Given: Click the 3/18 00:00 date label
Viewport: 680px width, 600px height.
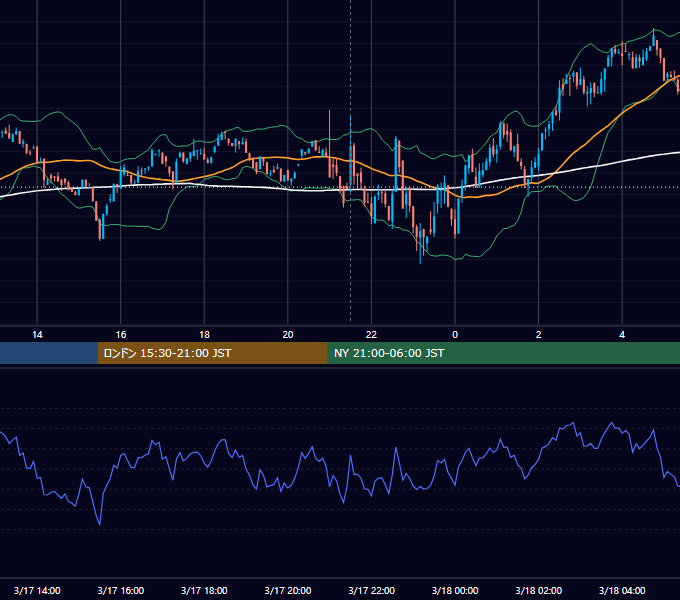Looking at the screenshot, I should coord(455,590).
